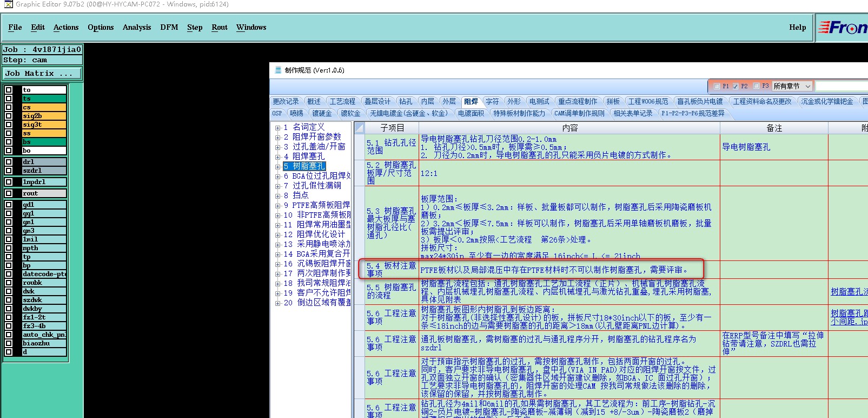Switch to the OSP tab
The height and width of the screenshot is (418, 868).
pyautogui.click(x=277, y=113)
